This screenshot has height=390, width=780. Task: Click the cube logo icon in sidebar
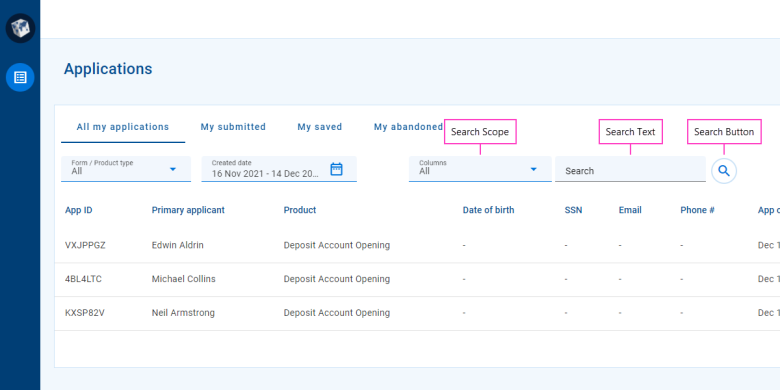click(20, 28)
